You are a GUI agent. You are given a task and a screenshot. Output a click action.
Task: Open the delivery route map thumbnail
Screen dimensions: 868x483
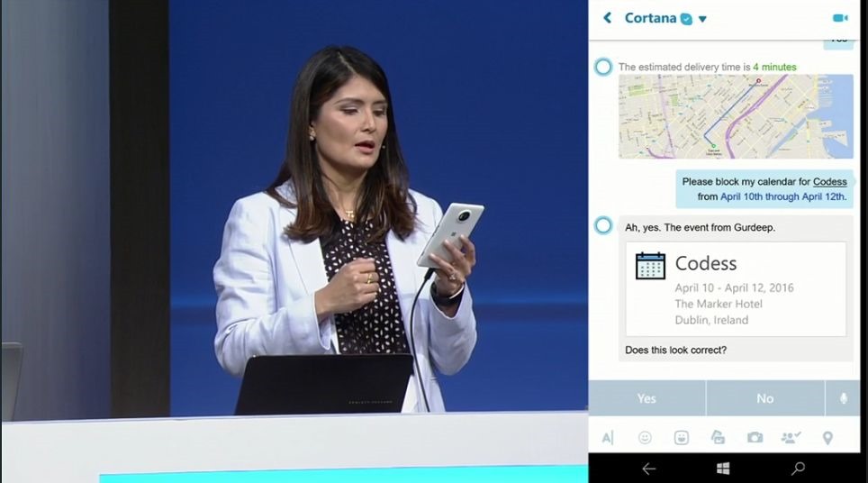736,116
